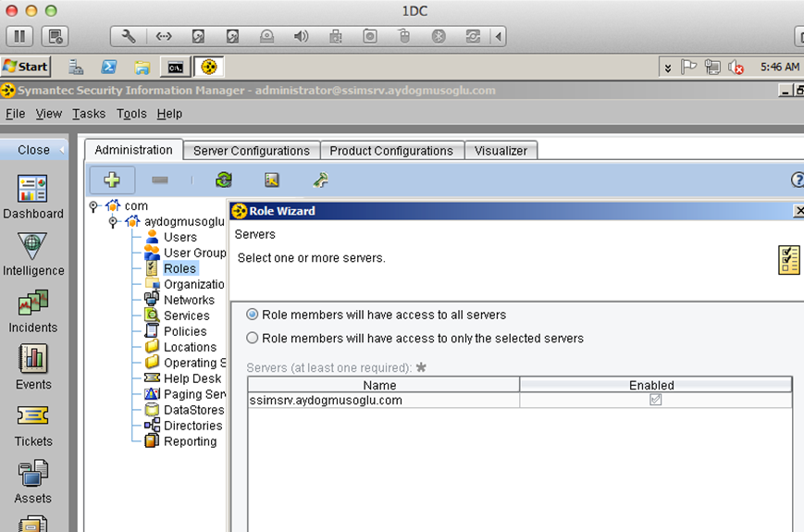804x532 pixels.
Task: Click the Symantec SSIM taskbar button
Action: click(209, 67)
